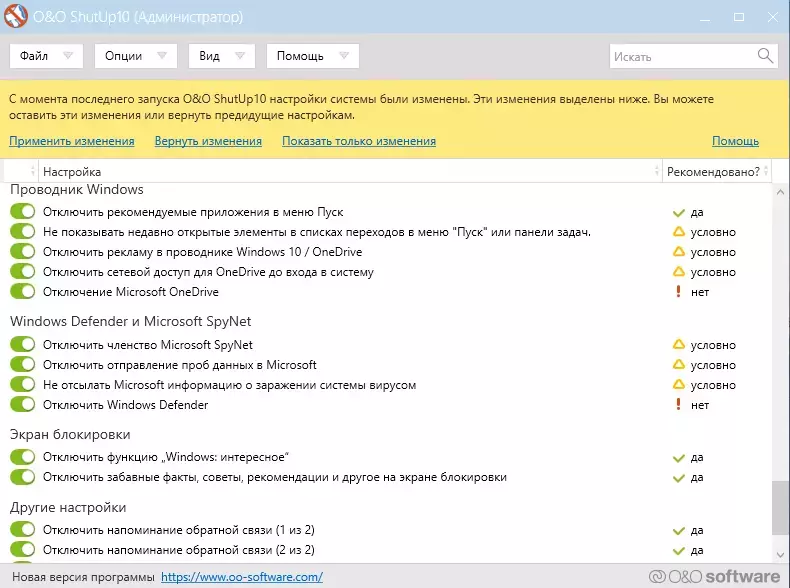Click sort arrows beside Рекомендовано? column

(x=766, y=171)
